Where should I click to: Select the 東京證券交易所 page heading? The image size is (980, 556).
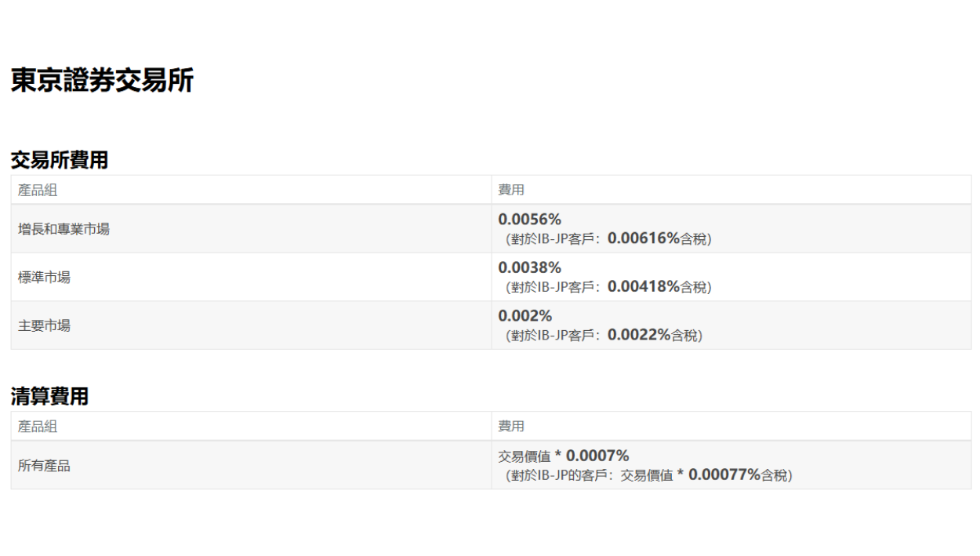click(x=102, y=80)
